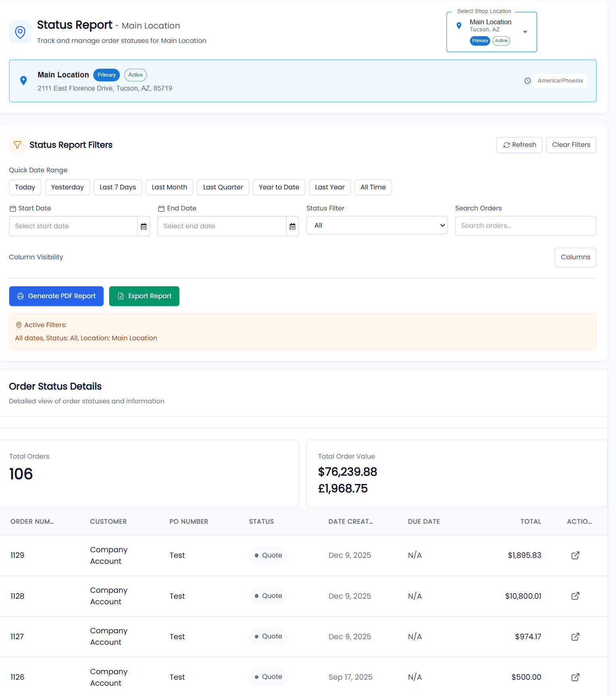
Task: Click order number 1129
Action: pos(17,555)
